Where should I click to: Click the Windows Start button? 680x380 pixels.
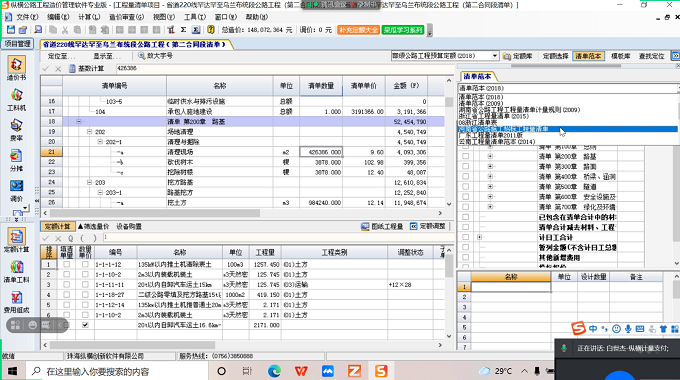click(x=12, y=371)
